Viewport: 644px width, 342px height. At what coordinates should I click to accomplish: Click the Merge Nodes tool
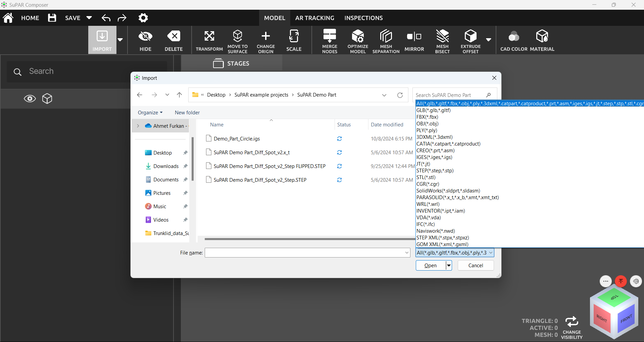click(330, 41)
